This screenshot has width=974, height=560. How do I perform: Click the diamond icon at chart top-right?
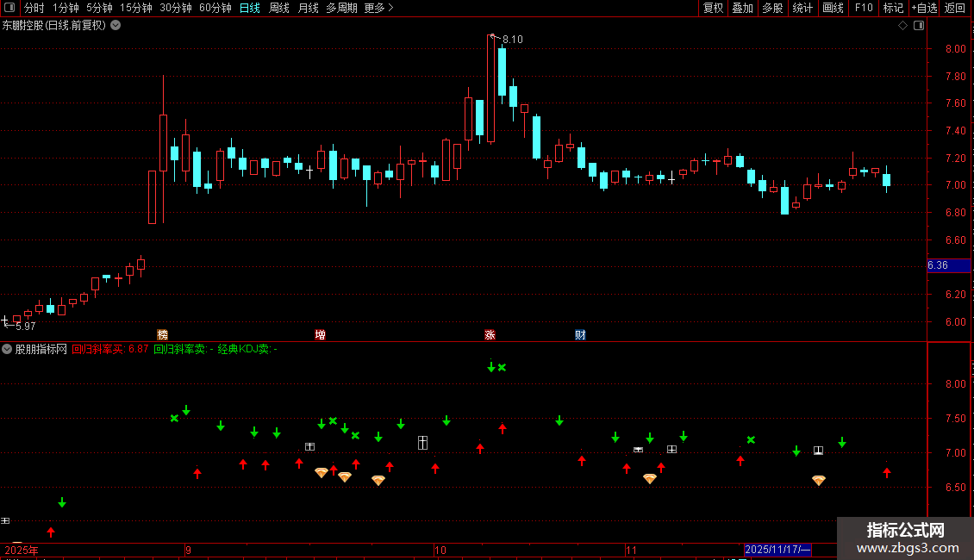point(903,25)
